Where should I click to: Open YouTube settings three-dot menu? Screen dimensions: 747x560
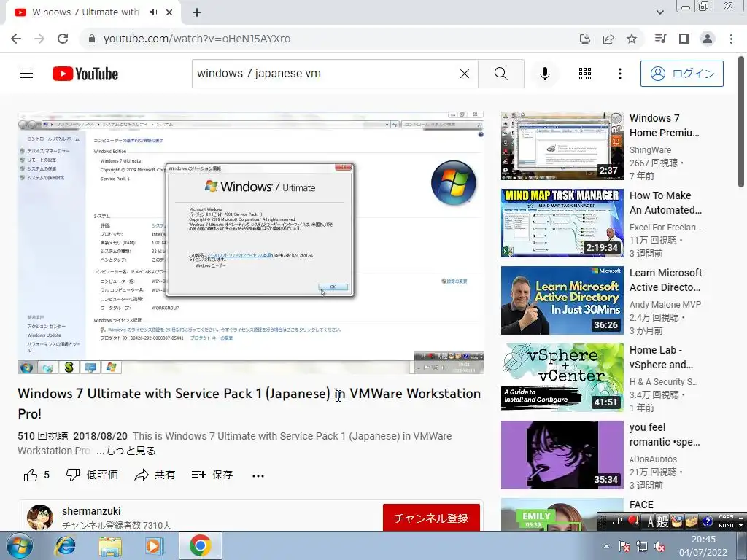pyautogui.click(x=620, y=74)
